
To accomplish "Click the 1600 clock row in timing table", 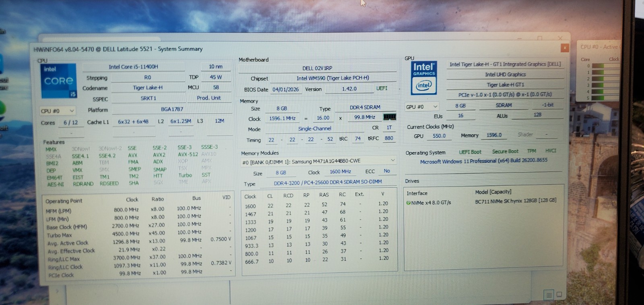I will click(x=316, y=205).
